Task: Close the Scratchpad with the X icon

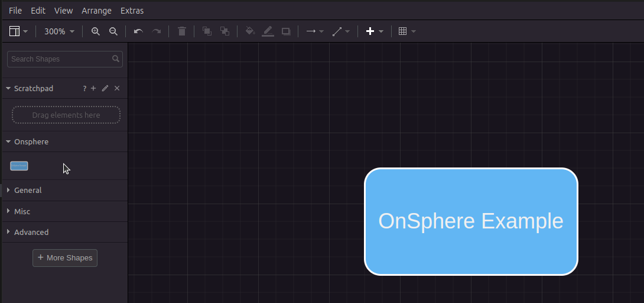Action: (117, 88)
